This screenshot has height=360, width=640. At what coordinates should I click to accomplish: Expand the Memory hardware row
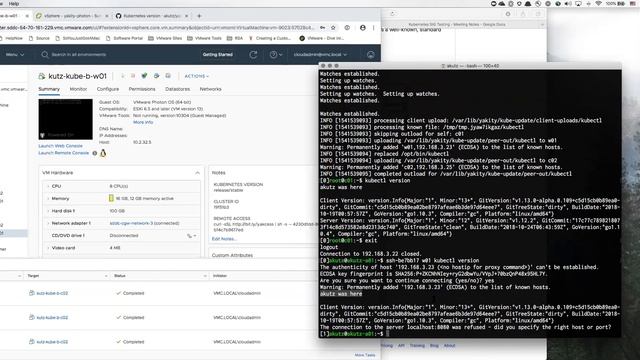click(48, 199)
